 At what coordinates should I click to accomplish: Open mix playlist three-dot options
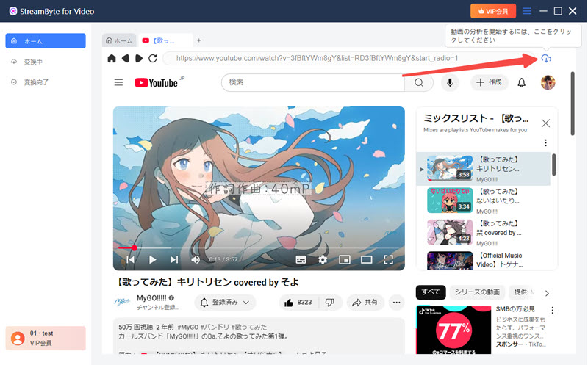coord(545,142)
